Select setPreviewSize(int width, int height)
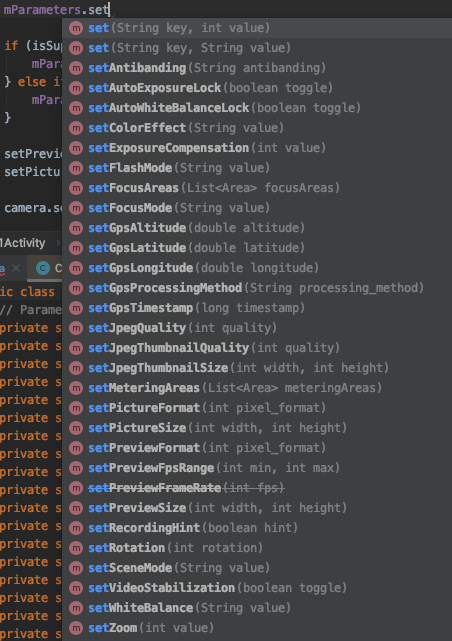Image resolution: width=452 pixels, height=641 pixels. point(257,509)
